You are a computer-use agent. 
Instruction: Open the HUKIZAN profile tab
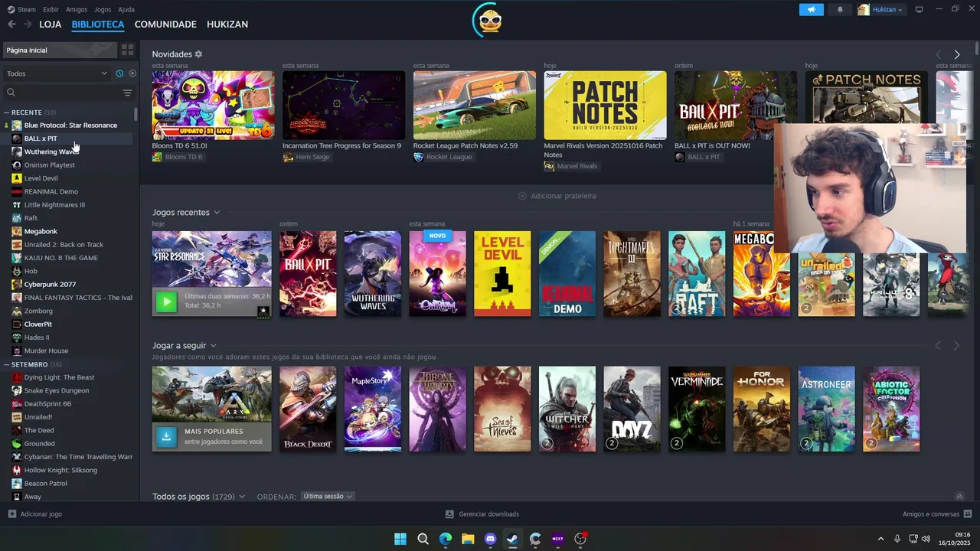point(227,24)
